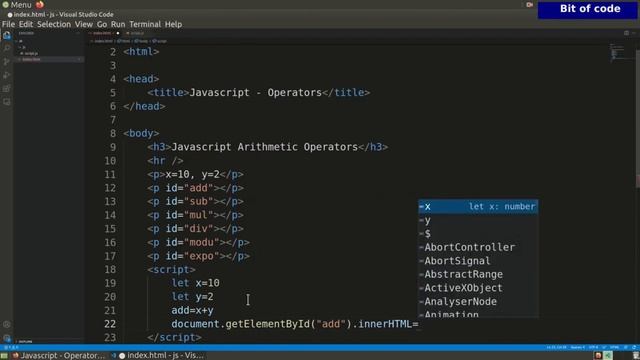640x360 pixels.
Task: Click the Explorer panel more actions button
Action: pos(78,33)
